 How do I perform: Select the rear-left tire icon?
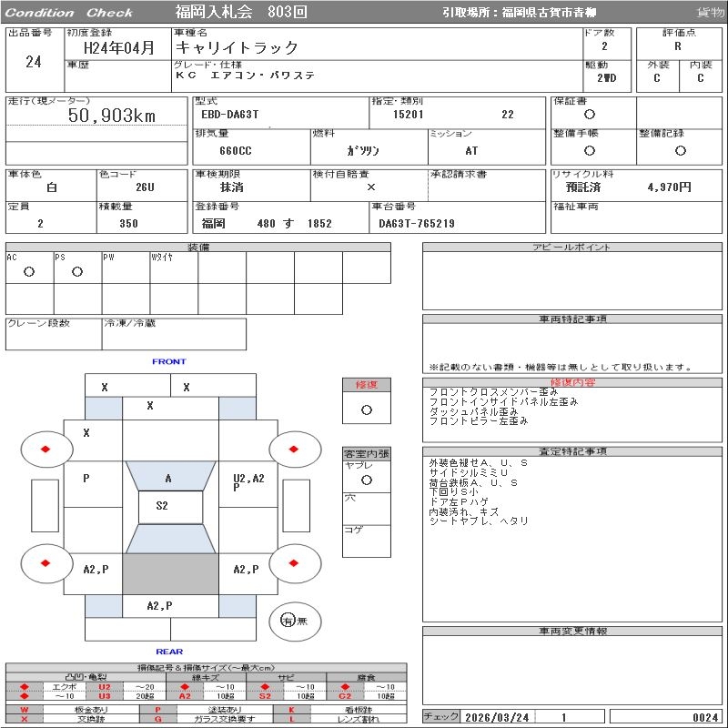click(x=45, y=563)
